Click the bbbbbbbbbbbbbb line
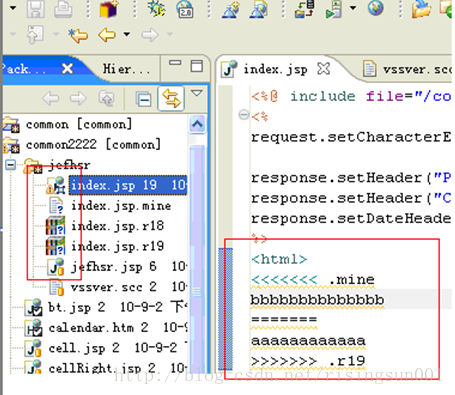 [317, 300]
